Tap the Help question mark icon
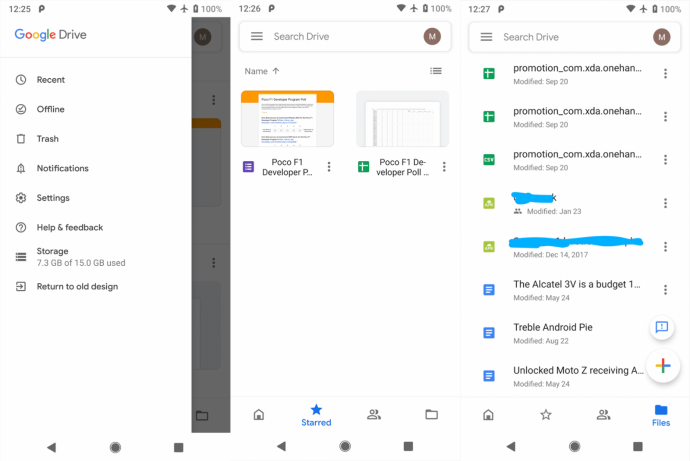This screenshot has height=461, width=690. (x=21, y=227)
